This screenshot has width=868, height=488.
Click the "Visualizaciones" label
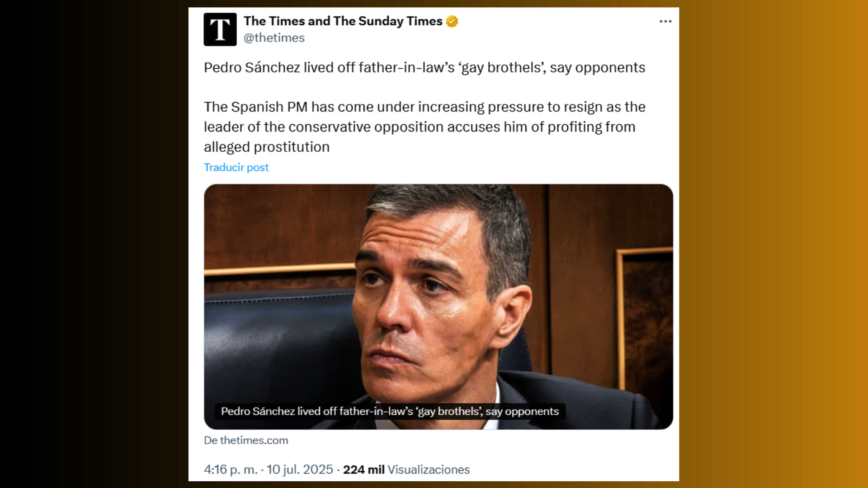click(427, 469)
